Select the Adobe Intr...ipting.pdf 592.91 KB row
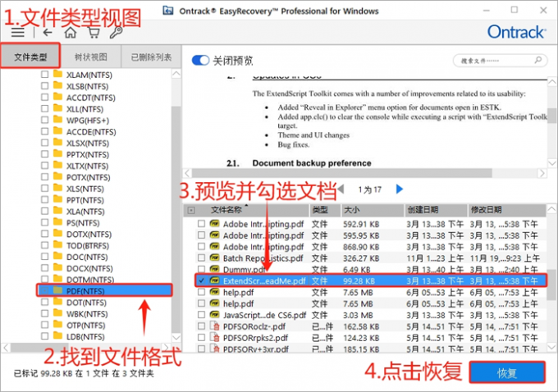The image size is (558, 392). coord(370,224)
